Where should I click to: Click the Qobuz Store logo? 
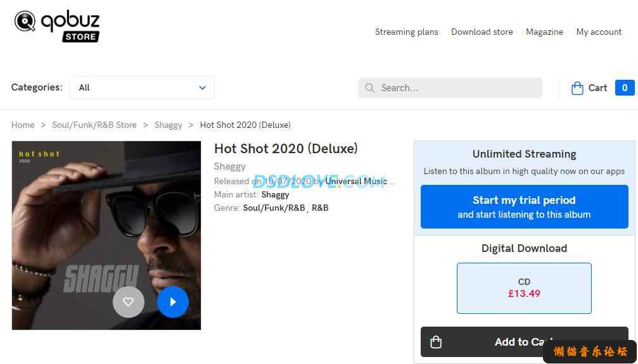tap(57, 27)
